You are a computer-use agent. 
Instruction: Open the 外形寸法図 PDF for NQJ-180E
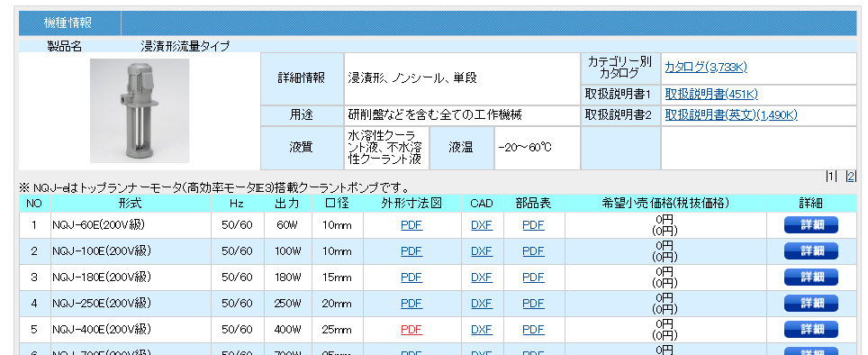click(x=411, y=277)
